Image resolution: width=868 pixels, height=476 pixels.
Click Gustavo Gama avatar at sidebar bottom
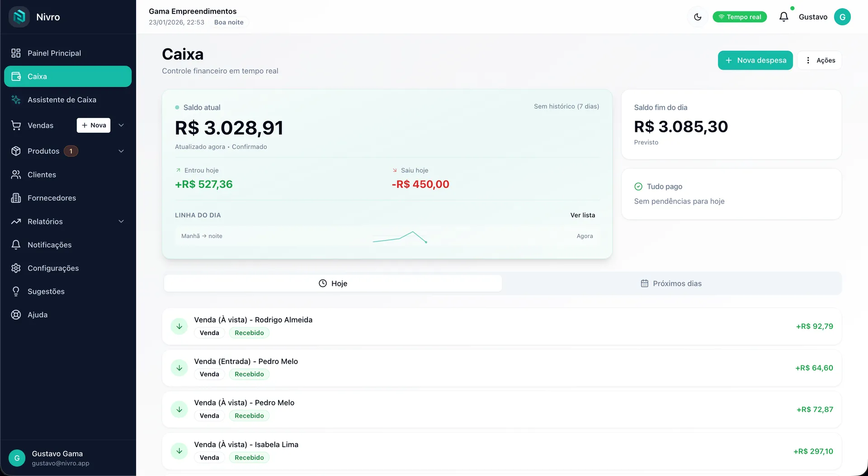(x=17, y=458)
